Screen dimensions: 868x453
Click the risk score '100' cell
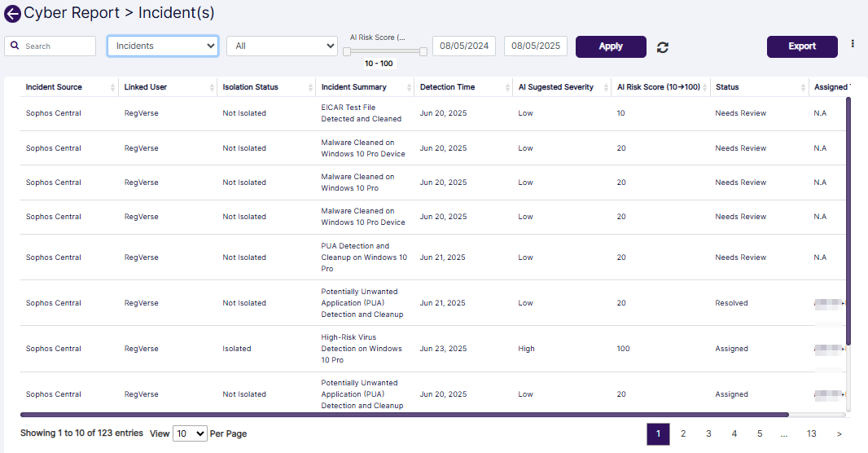click(x=624, y=349)
